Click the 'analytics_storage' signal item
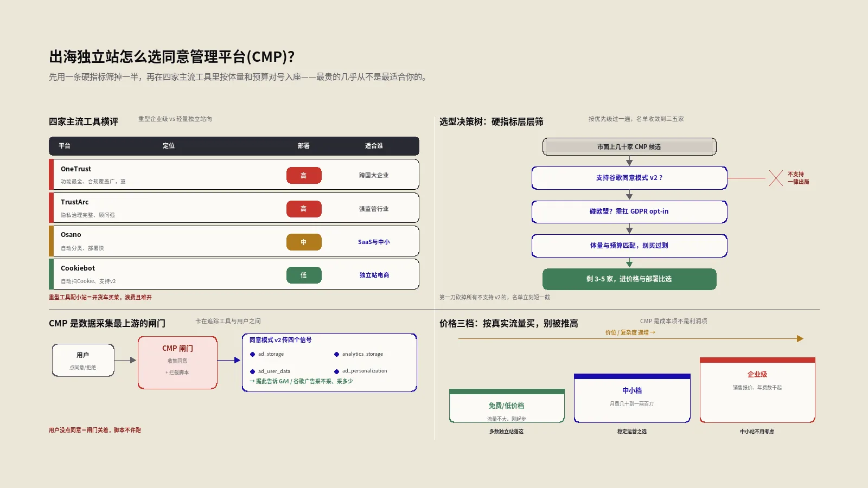This screenshot has width=868, height=488. point(359,354)
